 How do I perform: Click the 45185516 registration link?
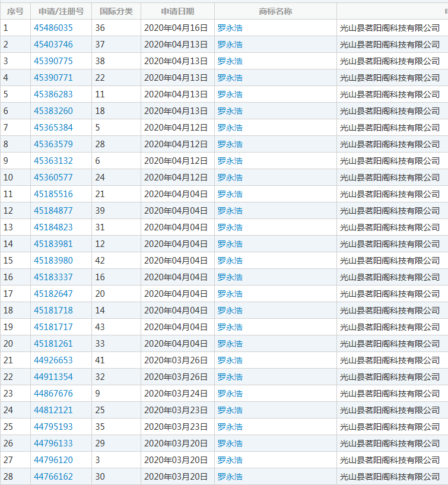[53, 194]
